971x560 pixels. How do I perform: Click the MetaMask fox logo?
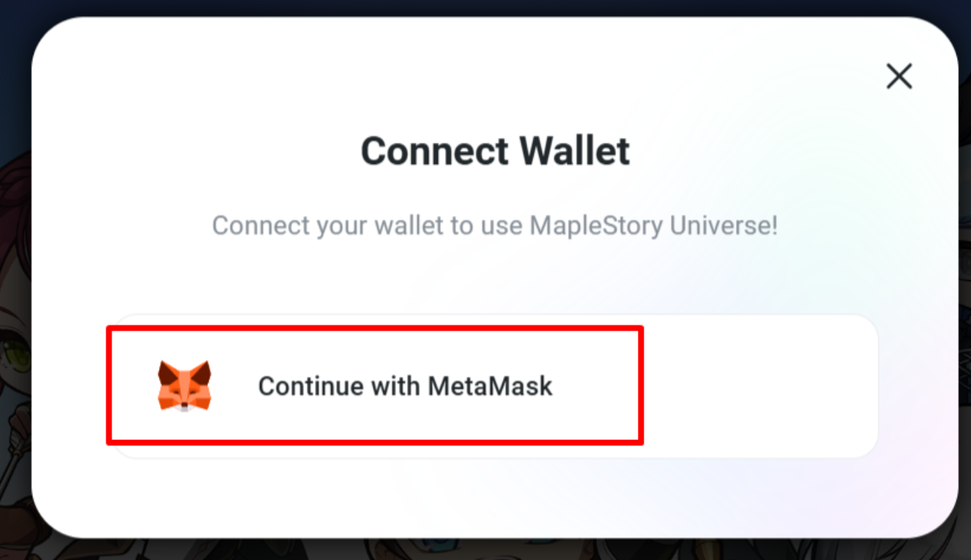pos(185,385)
